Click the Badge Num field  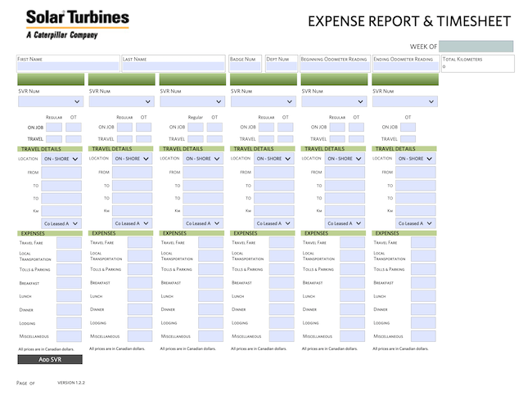[x=245, y=67]
